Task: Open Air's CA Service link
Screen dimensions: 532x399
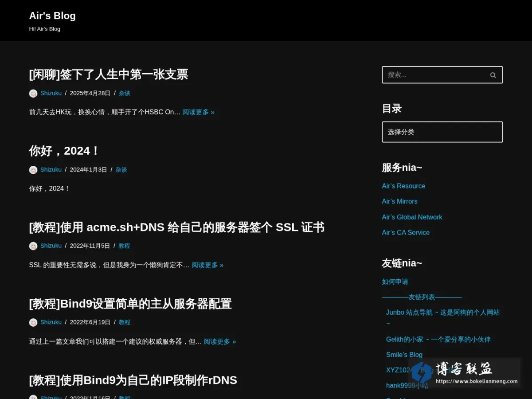Action: pos(406,232)
